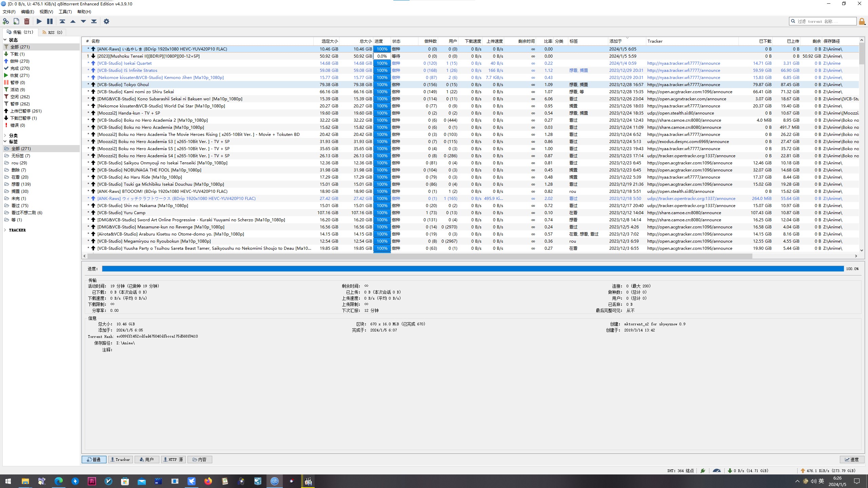Click the Windows Start button
868x488 pixels.
(x=8, y=481)
